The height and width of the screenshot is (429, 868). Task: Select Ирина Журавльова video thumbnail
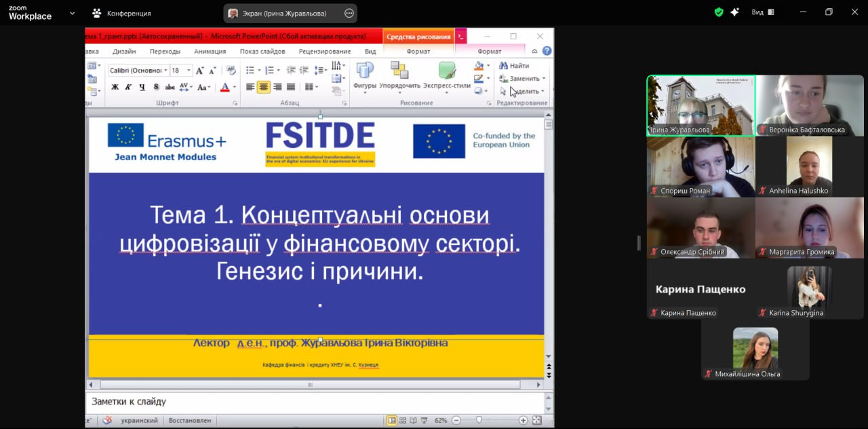(701, 105)
